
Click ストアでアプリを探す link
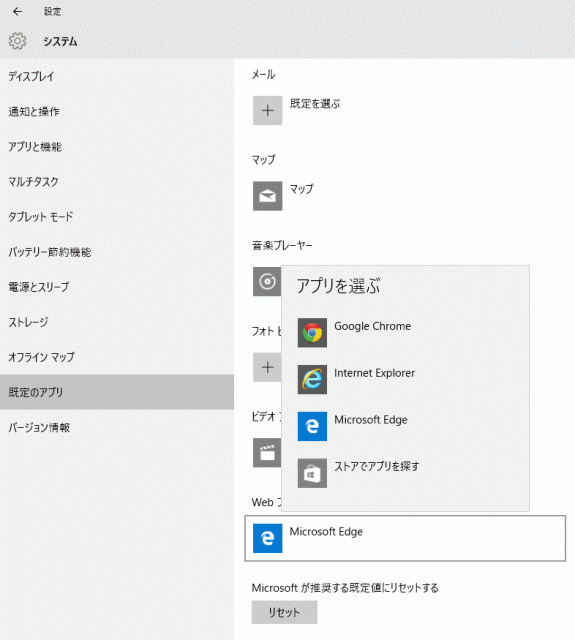(x=376, y=466)
